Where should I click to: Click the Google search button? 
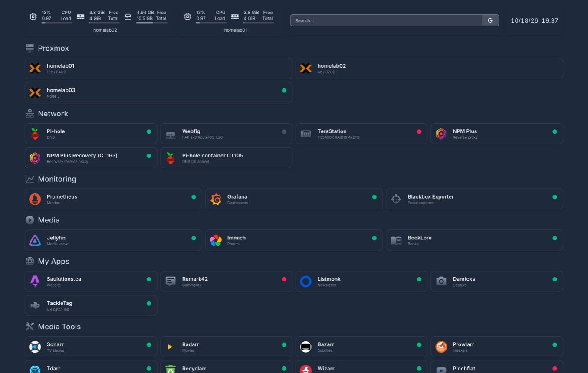490,20
